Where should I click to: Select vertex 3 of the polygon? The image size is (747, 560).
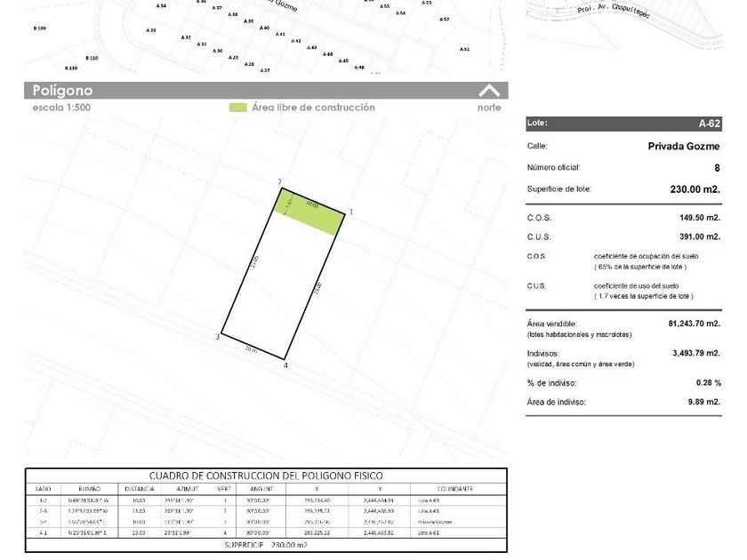(x=218, y=337)
